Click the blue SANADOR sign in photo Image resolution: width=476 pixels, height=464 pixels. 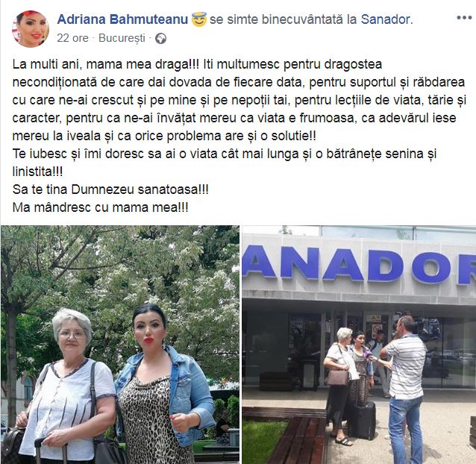tap(359, 263)
